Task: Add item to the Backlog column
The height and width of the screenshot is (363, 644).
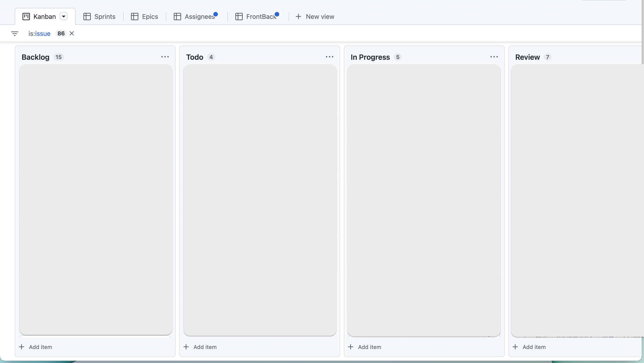Action: point(36,347)
